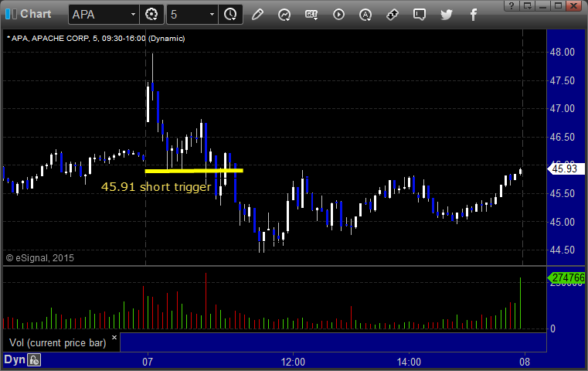Click the 45.50 price axis label

coord(563,193)
